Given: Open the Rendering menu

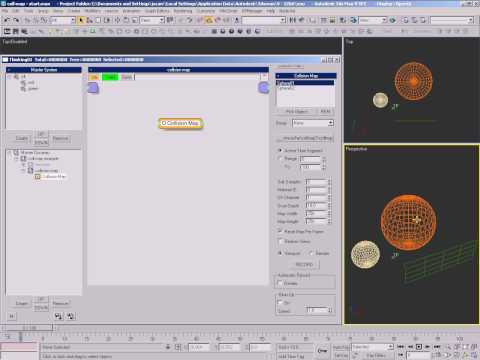Looking at the screenshot, I should tap(183, 11).
